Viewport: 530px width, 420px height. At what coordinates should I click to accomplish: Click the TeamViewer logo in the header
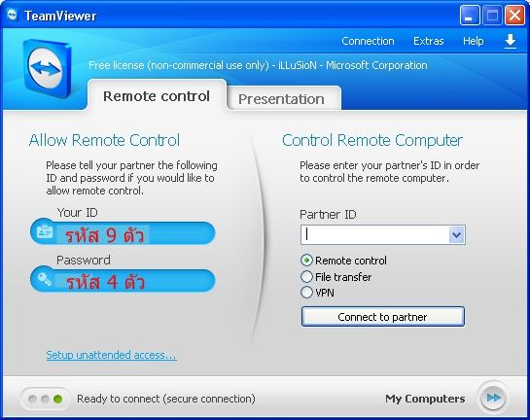tap(48, 69)
